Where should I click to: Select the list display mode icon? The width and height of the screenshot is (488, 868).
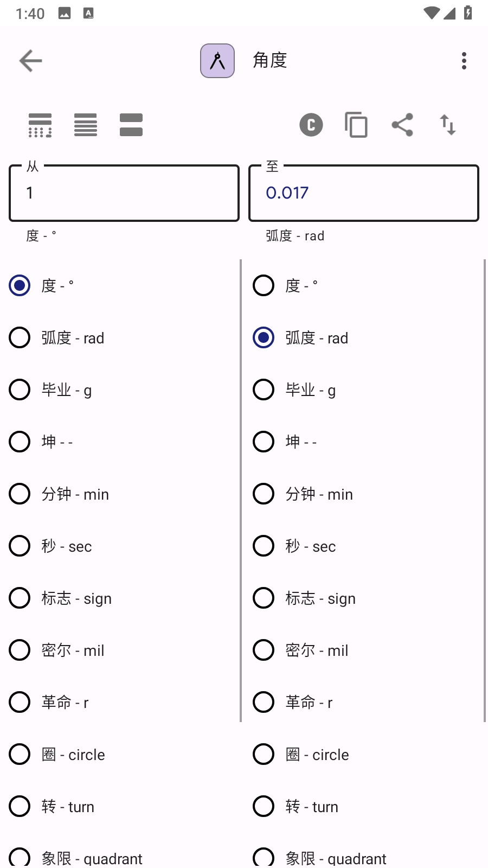85,125
